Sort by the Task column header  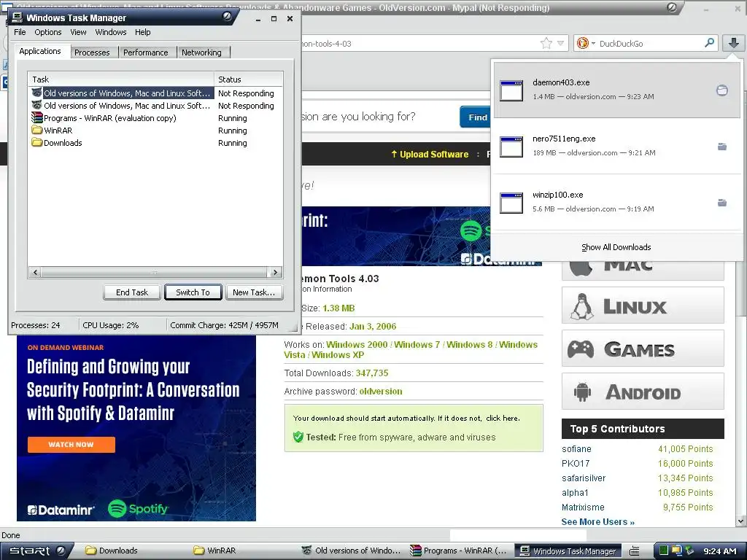coord(121,79)
